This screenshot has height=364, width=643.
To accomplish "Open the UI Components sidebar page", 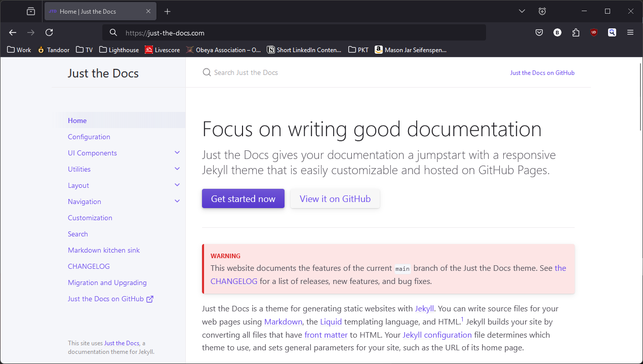I will pos(92,153).
